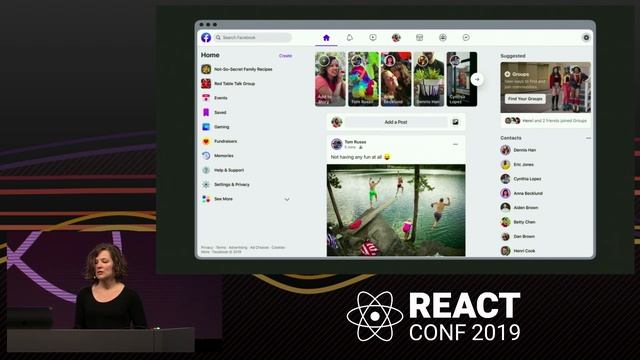Open contact Henri Cook
The height and width of the screenshot is (360, 640).
coord(524,251)
